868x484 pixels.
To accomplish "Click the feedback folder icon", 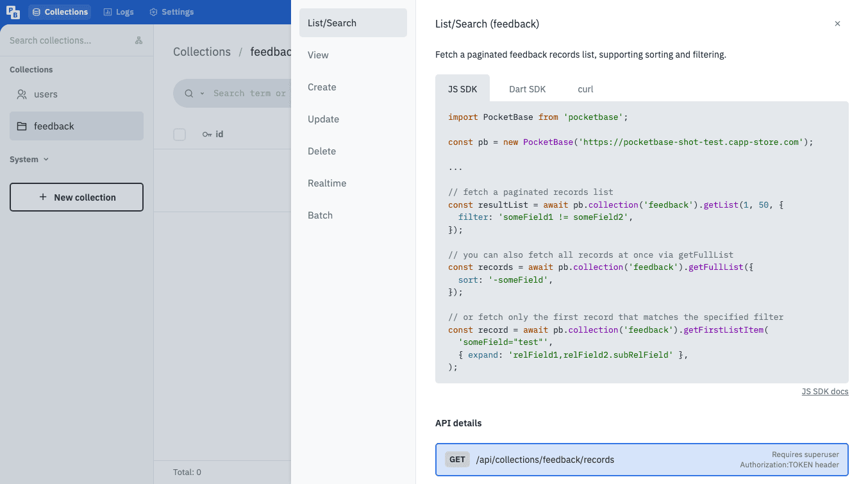I will pyautogui.click(x=22, y=126).
